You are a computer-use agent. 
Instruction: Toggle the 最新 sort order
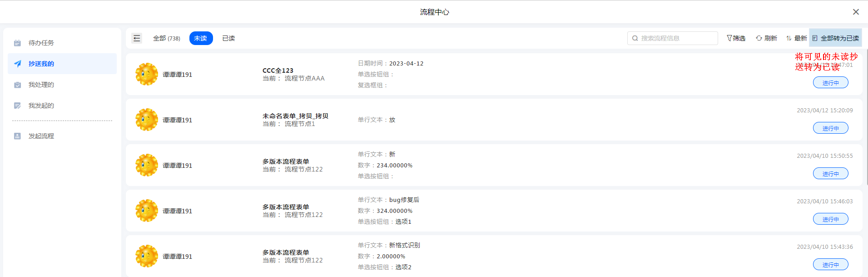(796, 38)
